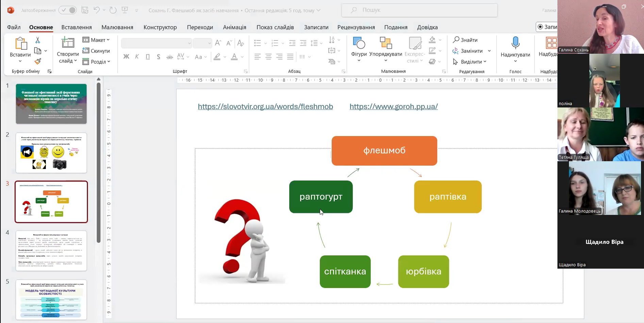This screenshot has height=323, width=644.
Task: Switch to the Insert (Вставлення) tab
Action: click(77, 27)
